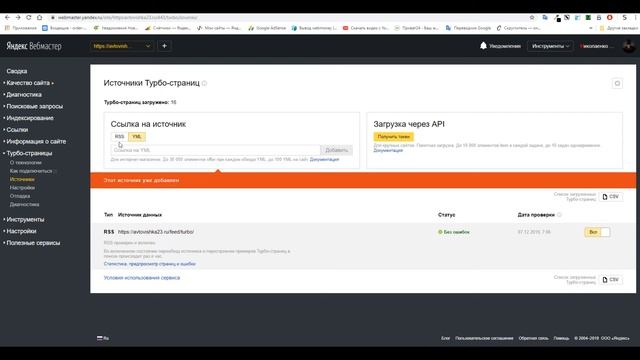Open the language selector Ru in footer

[x=103, y=338]
